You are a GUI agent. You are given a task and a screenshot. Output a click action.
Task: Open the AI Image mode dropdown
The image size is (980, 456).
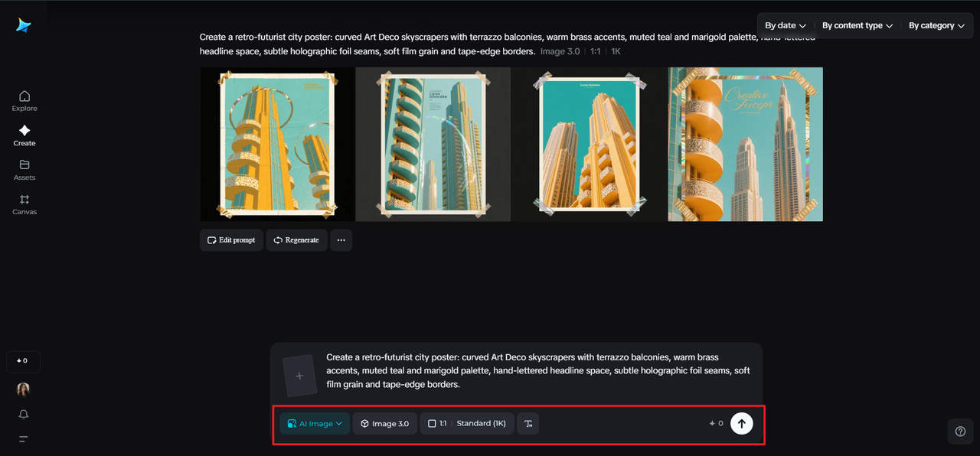click(315, 424)
